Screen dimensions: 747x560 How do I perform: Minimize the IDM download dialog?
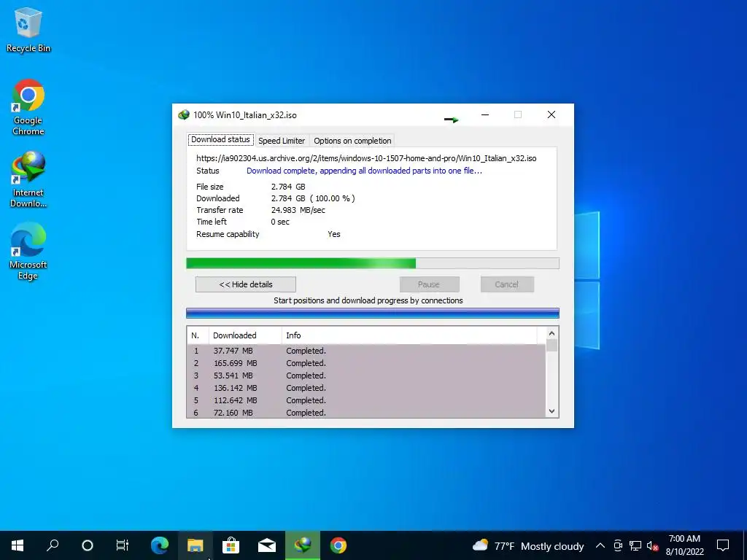pos(485,114)
